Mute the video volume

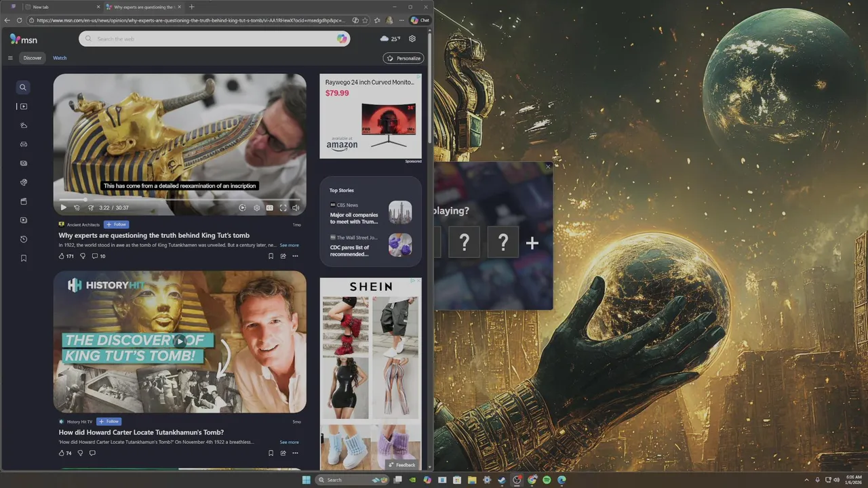click(x=296, y=208)
